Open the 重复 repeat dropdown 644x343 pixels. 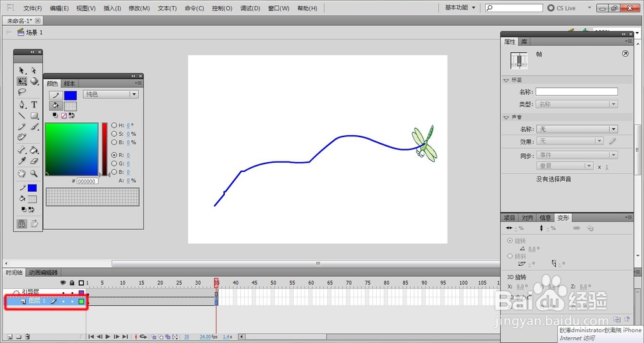(x=565, y=166)
